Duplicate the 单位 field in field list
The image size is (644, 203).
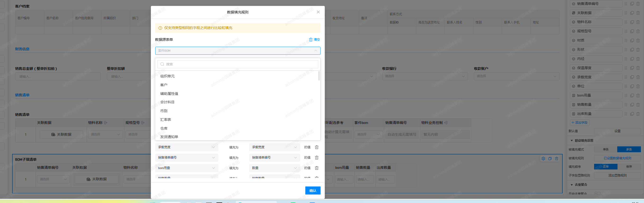pyautogui.click(x=632, y=86)
